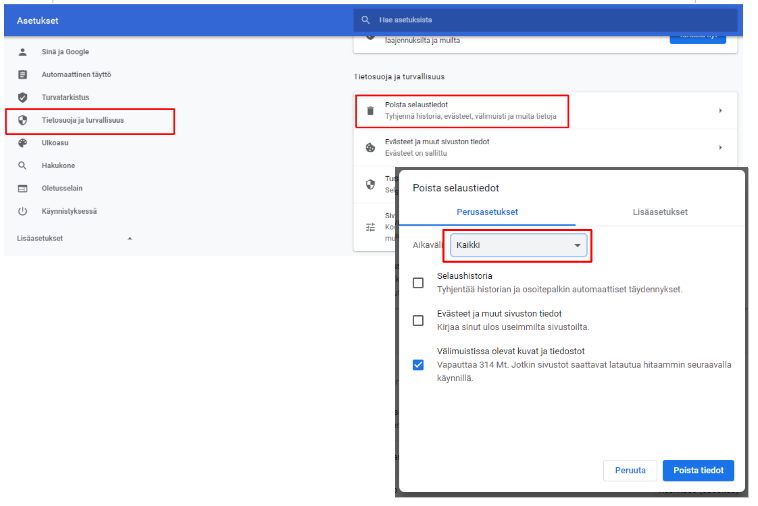The height and width of the screenshot is (506, 758).
Task: Click the Oletusselain browser icon
Action: coord(23,189)
